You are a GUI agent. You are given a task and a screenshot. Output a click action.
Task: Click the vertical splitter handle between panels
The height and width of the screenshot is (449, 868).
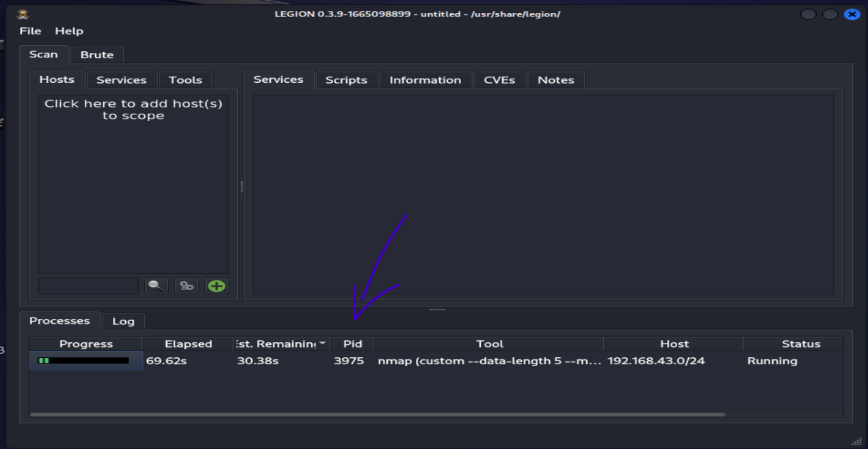[x=241, y=188]
